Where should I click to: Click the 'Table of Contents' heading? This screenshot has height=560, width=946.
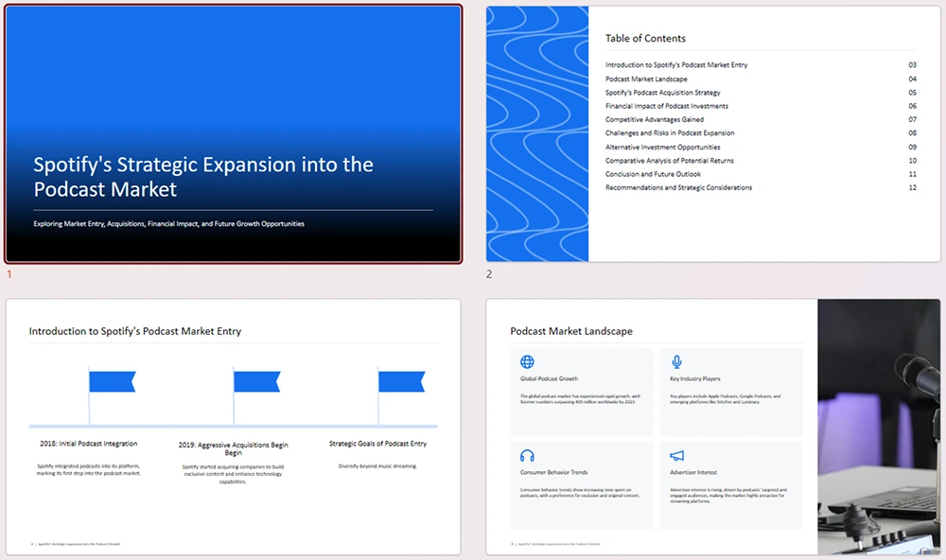click(x=645, y=38)
